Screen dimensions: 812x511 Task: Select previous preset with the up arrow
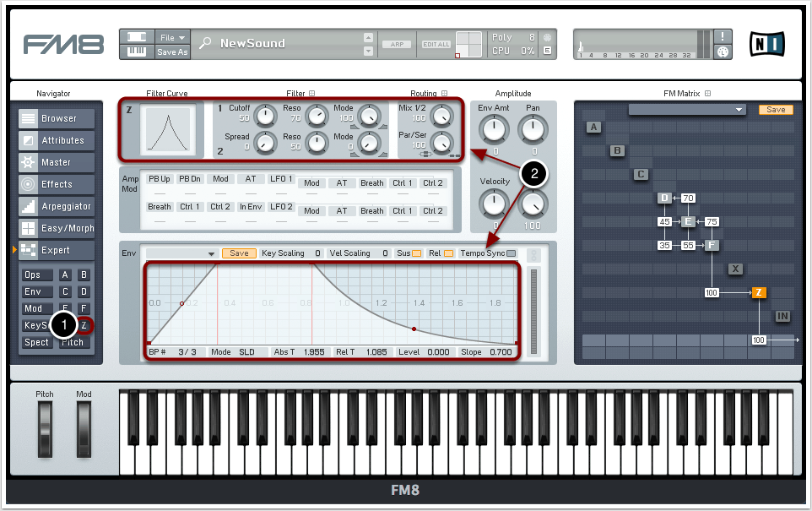tap(368, 37)
